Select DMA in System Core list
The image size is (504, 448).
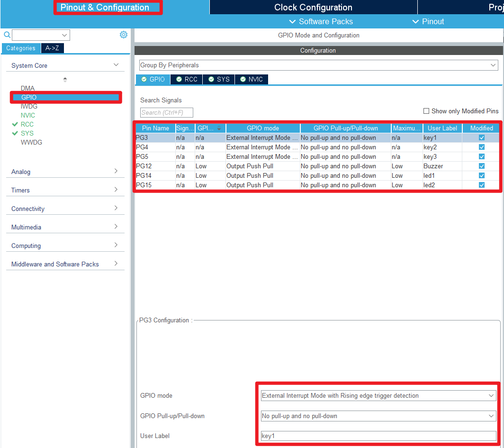[x=27, y=88]
